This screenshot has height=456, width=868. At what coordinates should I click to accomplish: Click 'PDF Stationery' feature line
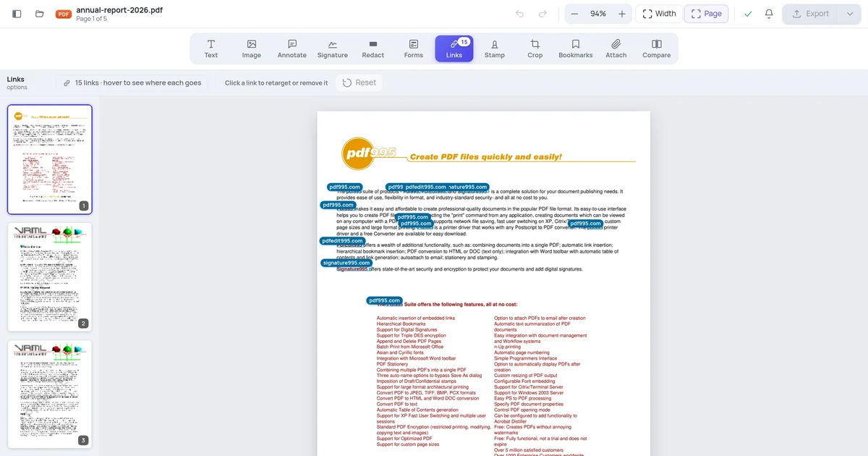coord(392,364)
